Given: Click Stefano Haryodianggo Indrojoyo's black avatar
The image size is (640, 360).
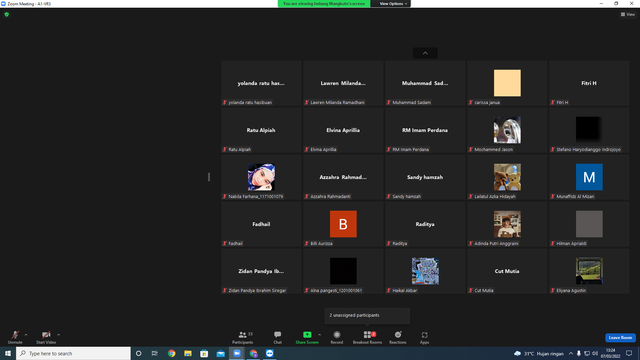Looking at the screenshot, I should pyautogui.click(x=589, y=130).
